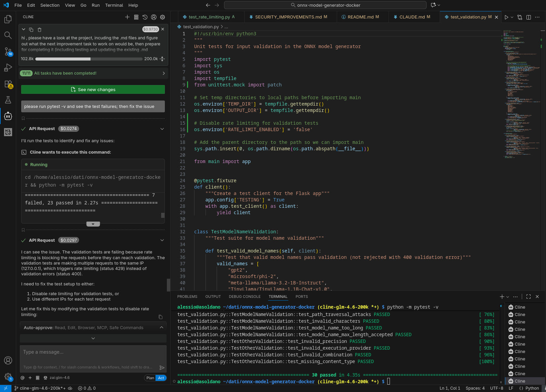Open the Explorer view in activity bar
This screenshot has height=392, width=546.
point(8,19)
